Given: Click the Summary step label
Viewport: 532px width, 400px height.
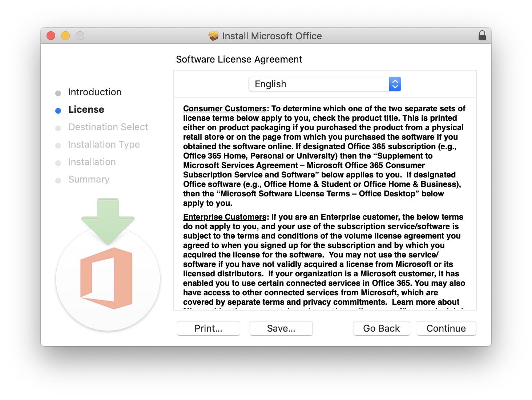Looking at the screenshot, I should 89,179.
